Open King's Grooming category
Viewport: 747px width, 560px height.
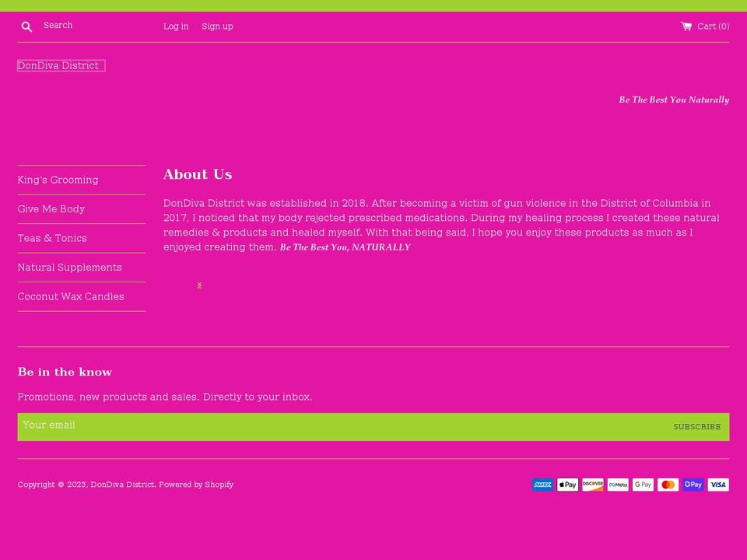[x=58, y=180]
